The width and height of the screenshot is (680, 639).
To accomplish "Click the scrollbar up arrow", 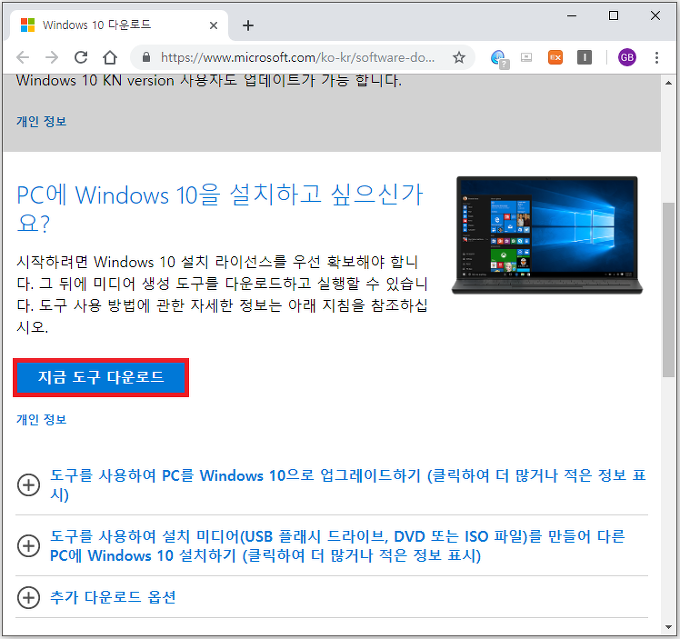I will pyautogui.click(x=668, y=82).
